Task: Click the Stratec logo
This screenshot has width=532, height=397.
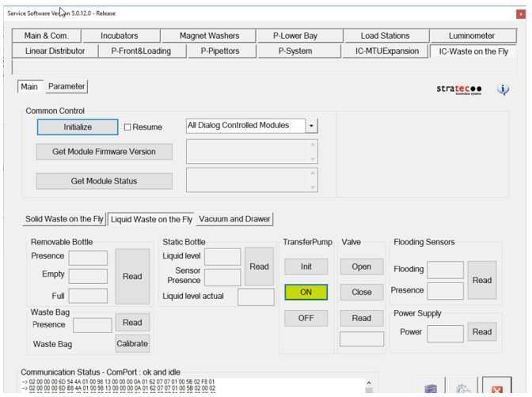Action: pyautogui.click(x=458, y=89)
